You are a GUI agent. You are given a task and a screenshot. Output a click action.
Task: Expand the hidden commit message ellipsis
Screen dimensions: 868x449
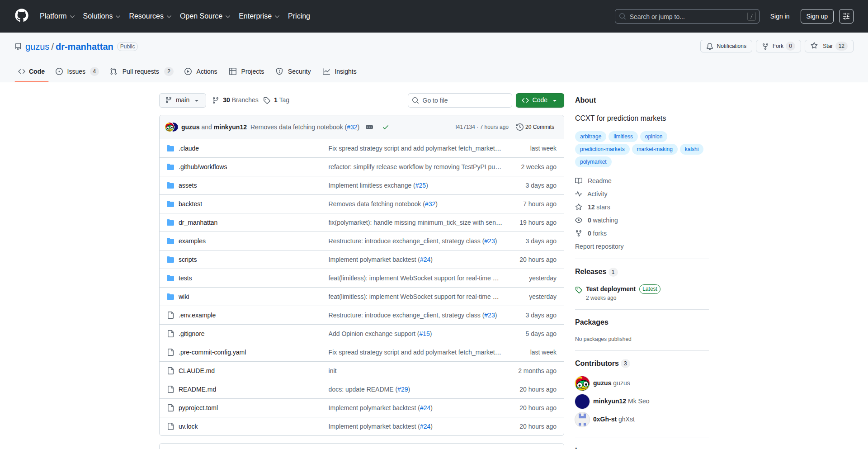tap(369, 127)
